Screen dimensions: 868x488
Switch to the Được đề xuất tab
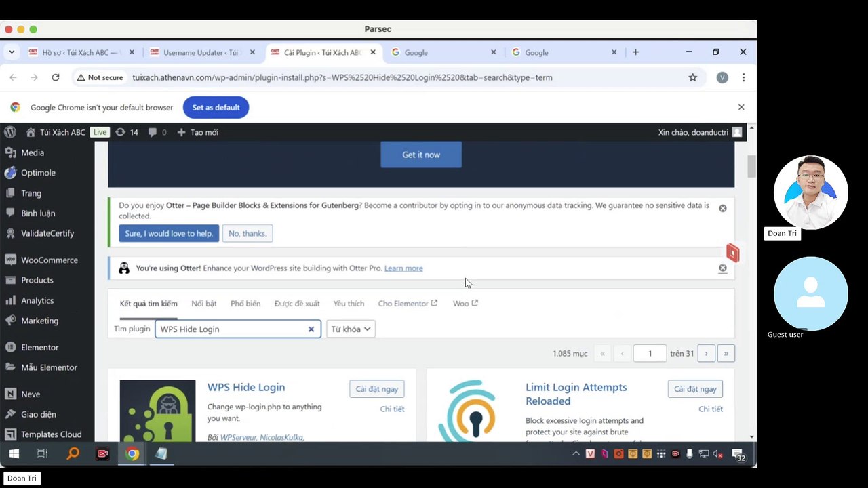pos(297,304)
